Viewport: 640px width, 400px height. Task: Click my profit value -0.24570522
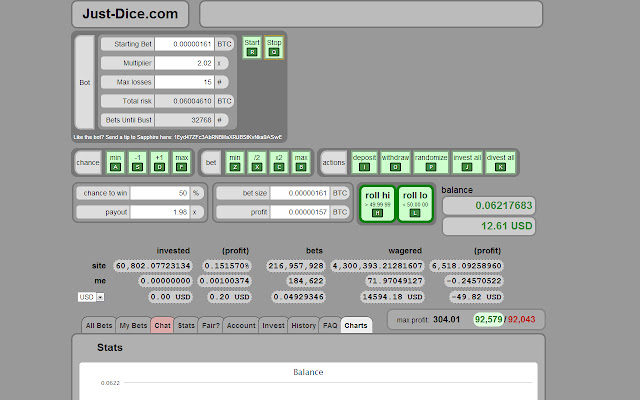tap(473, 281)
